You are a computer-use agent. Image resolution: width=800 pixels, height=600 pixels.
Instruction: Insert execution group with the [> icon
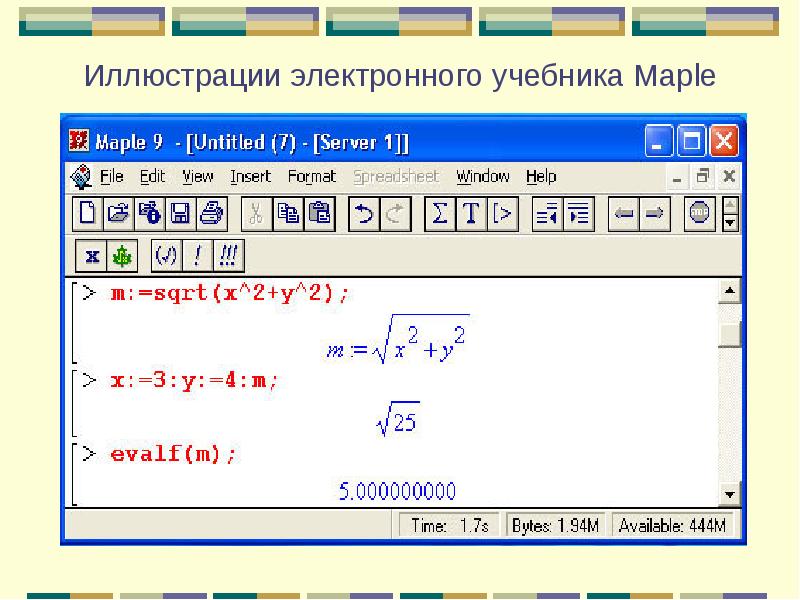tap(502, 213)
